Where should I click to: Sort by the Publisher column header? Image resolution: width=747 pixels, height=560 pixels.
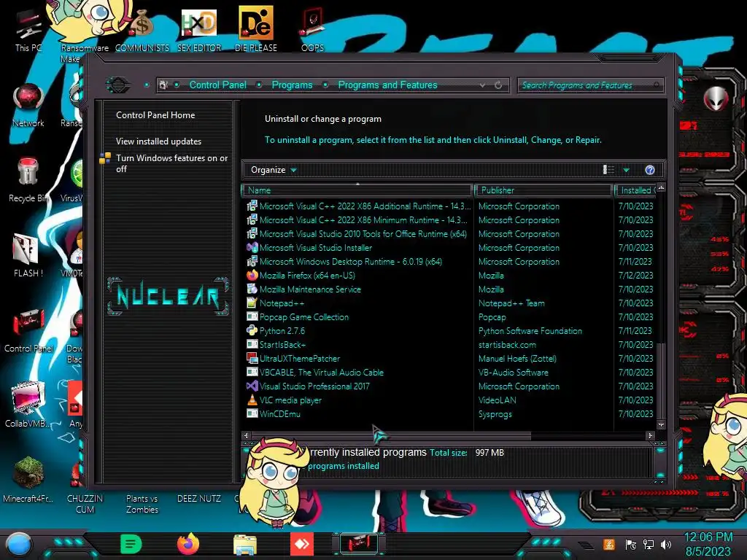click(x=543, y=190)
